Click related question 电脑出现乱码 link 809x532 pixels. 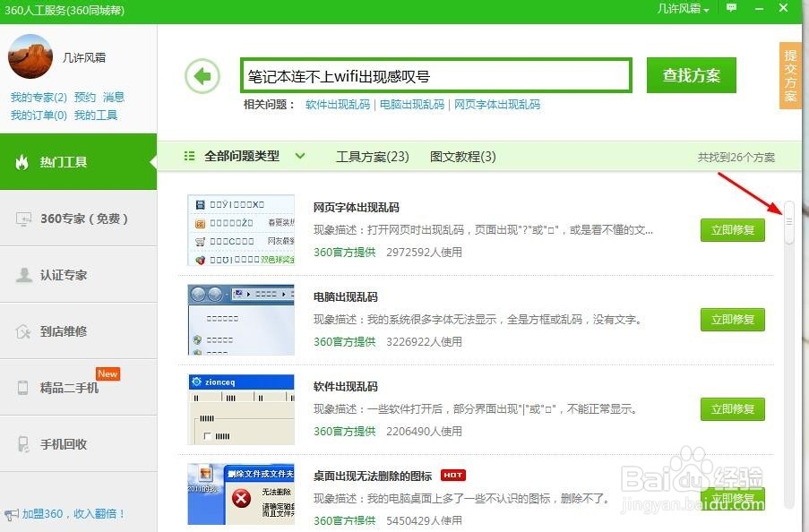tap(412, 104)
